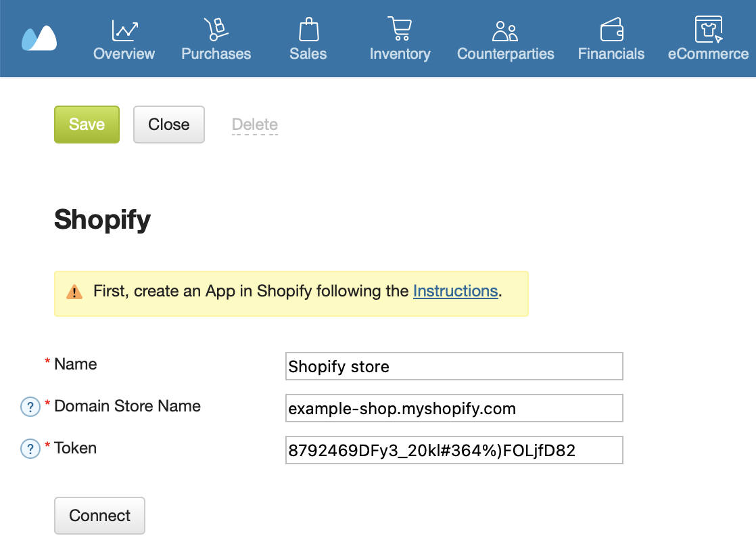The image size is (756, 559).
Task: Open the Instructions link
Action: (x=455, y=291)
